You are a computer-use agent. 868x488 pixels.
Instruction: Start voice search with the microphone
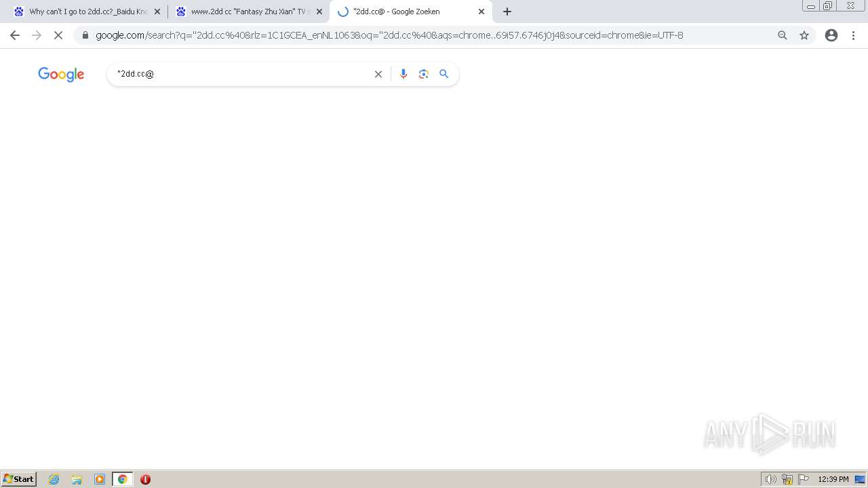tap(403, 74)
